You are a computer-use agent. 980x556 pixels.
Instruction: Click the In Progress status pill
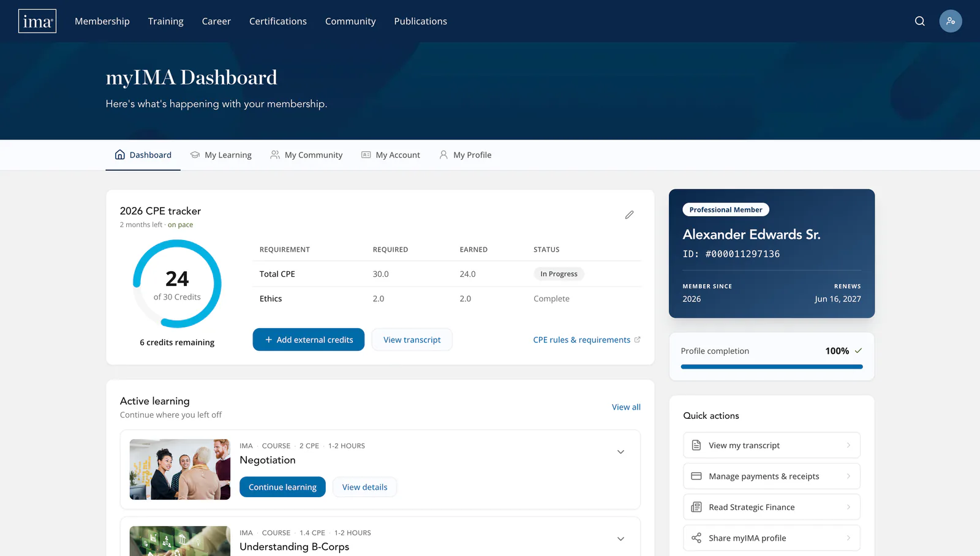(559, 274)
